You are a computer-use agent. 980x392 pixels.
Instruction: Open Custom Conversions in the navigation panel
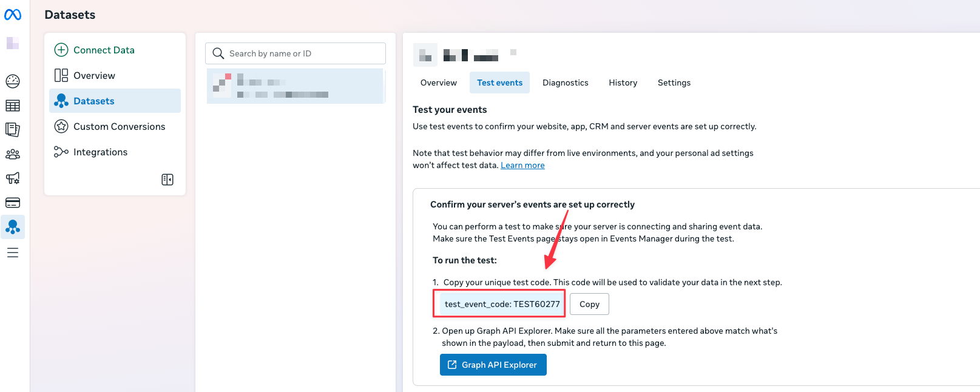tap(119, 126)
